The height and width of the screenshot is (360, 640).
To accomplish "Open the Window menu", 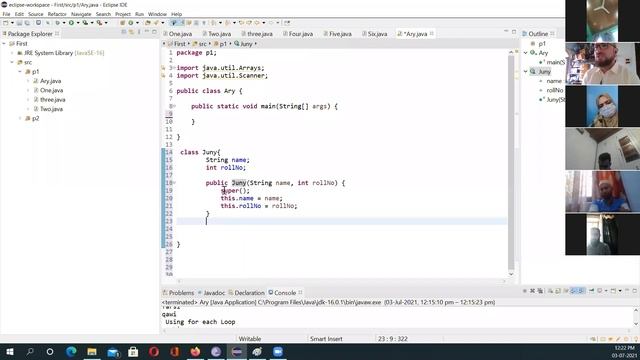I will (157, 14).
